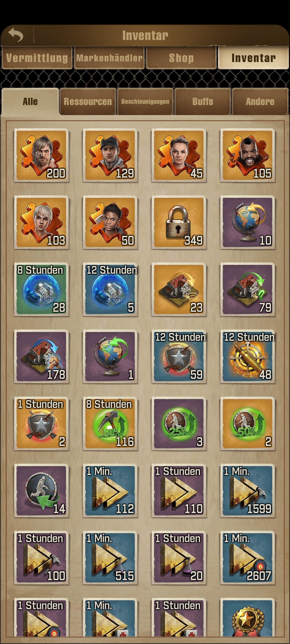Choose the 8 Stunden pickaxe 50% boost
The width and height of the screenshot is (290, 644).
pyautogui.click(x=110, y=424)
